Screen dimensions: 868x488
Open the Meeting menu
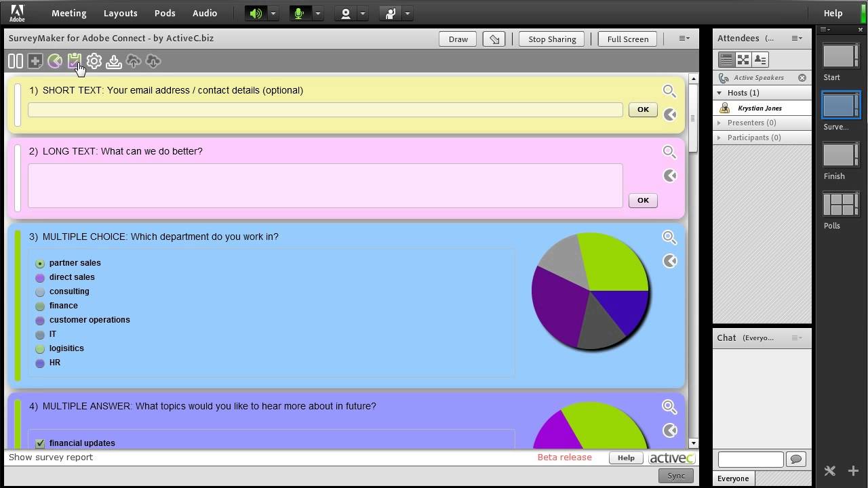pyautogui.click(x=68, y=13)
